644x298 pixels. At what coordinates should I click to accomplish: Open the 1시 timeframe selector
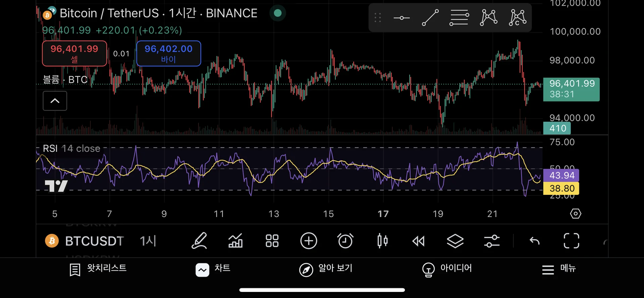(x=148, y=241)
